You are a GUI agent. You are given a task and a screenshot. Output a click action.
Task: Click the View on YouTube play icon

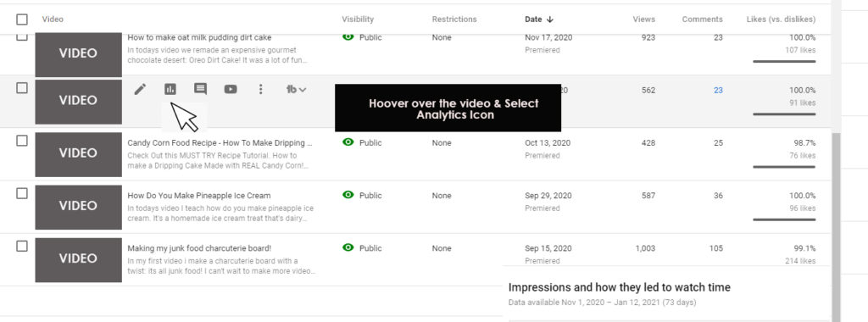pyautogui.click(x=231, y=89)
